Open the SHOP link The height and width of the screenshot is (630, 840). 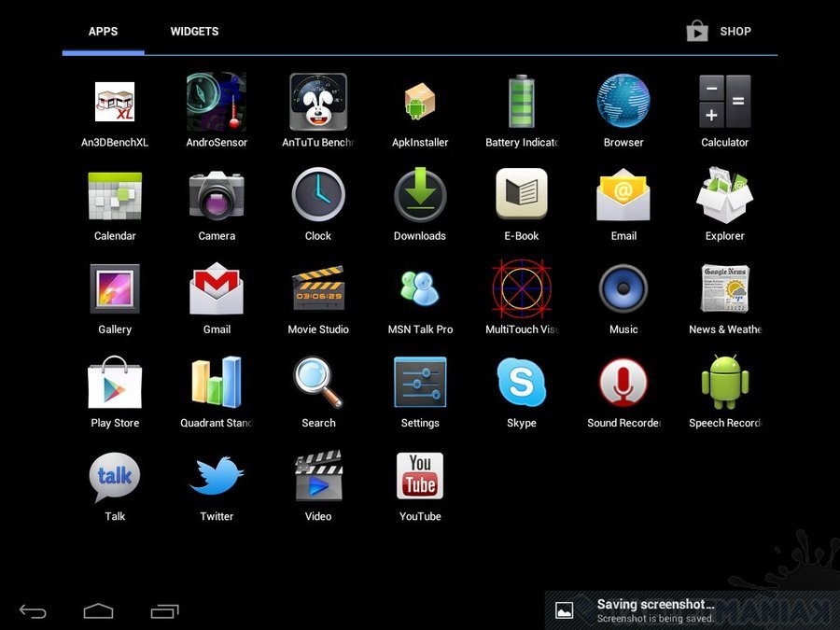(719, 32)
